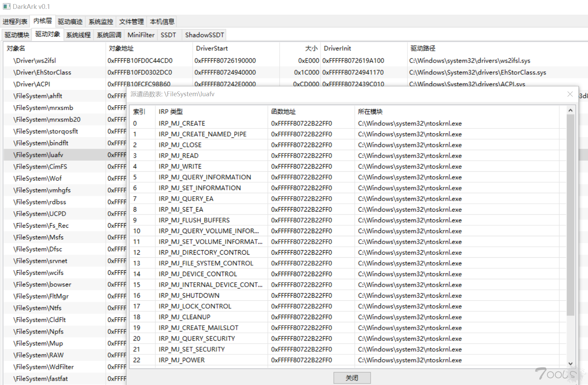Click the IRP_MJ_SHUTDOWN entry
Viewport: 588px width, 385px height.
pyautogui.click(x=189, y=295)
